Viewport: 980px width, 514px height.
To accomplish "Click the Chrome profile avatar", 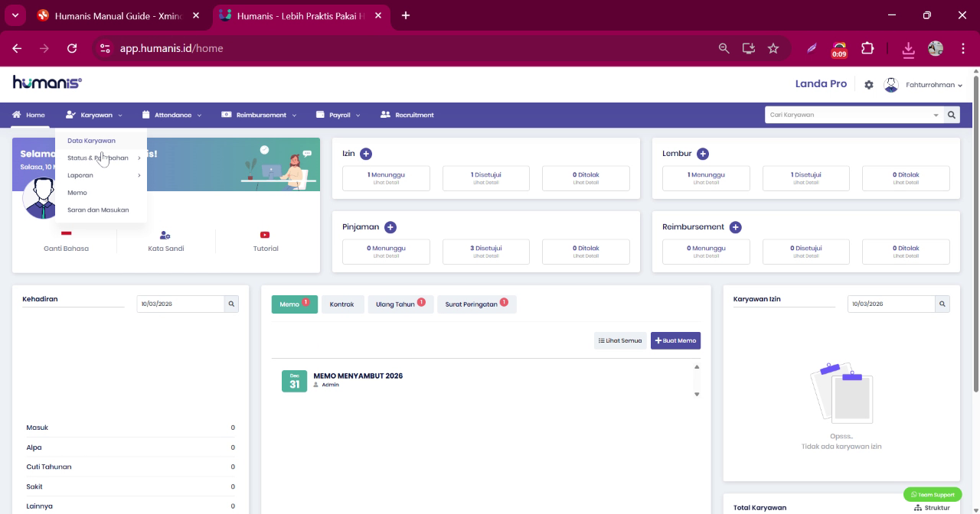I will coord(936,48).
